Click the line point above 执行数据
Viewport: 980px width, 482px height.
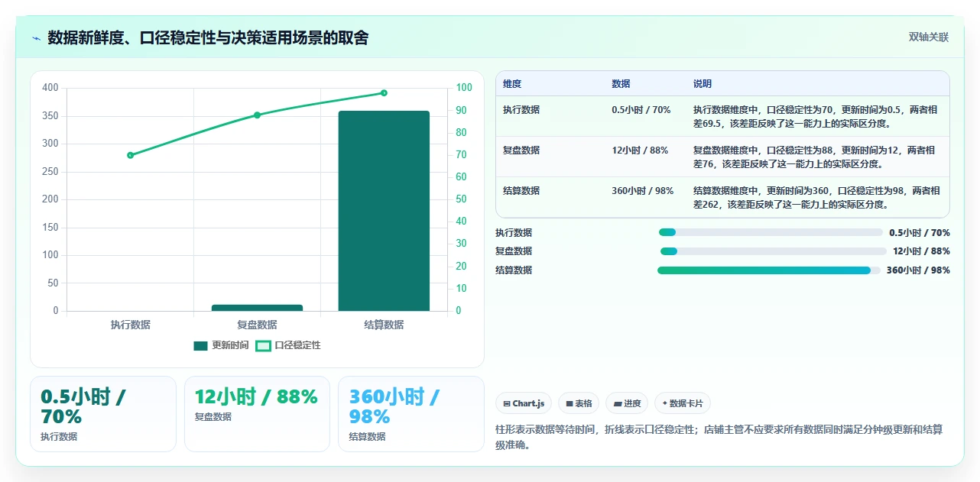(x=130, y=155)
